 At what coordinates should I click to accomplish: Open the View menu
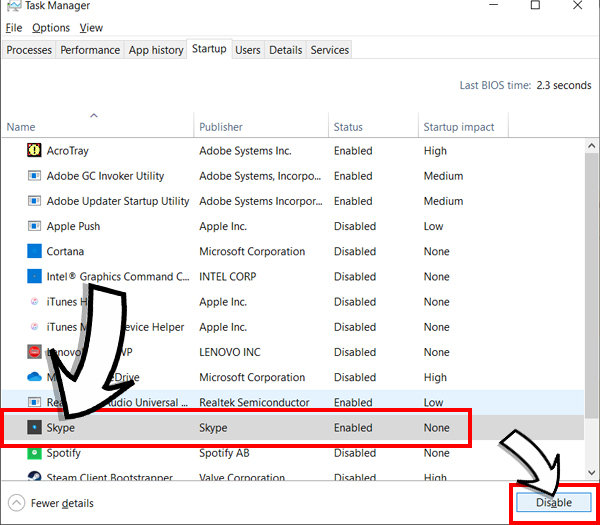[91, 28]
